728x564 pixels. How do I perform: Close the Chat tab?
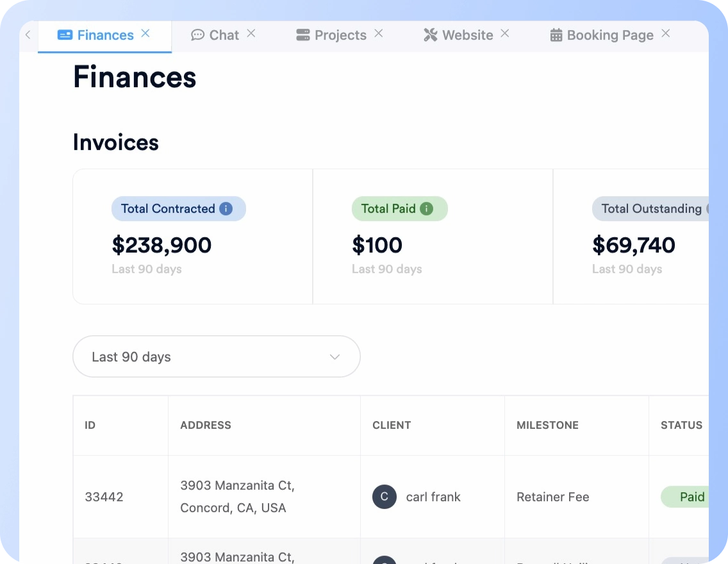click(251, 33)
